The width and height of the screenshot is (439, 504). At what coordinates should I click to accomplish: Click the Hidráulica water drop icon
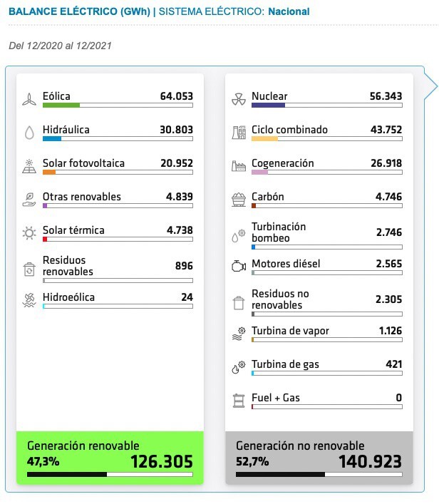[29, 133]
